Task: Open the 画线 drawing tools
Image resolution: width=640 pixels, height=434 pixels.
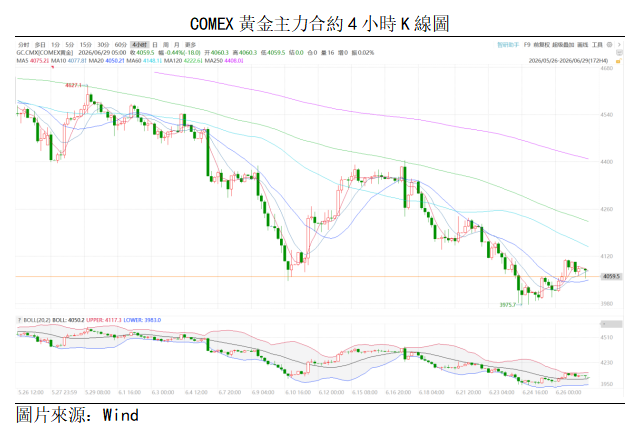Action: point(582,45)
